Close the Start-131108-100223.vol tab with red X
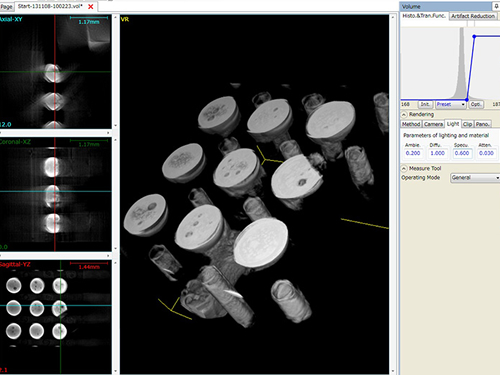500x375 pixels. [x=91, y=6]
